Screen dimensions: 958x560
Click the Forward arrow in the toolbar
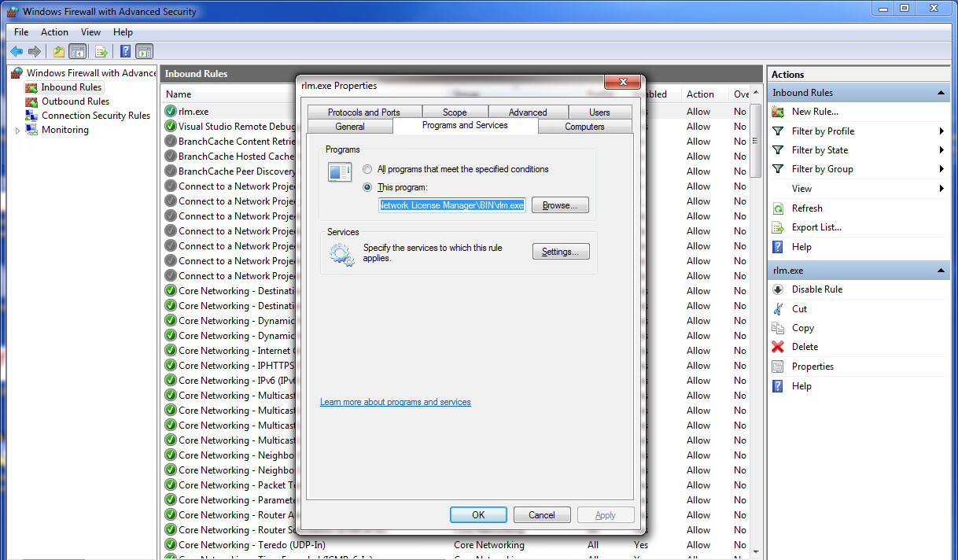click(34, 52)
